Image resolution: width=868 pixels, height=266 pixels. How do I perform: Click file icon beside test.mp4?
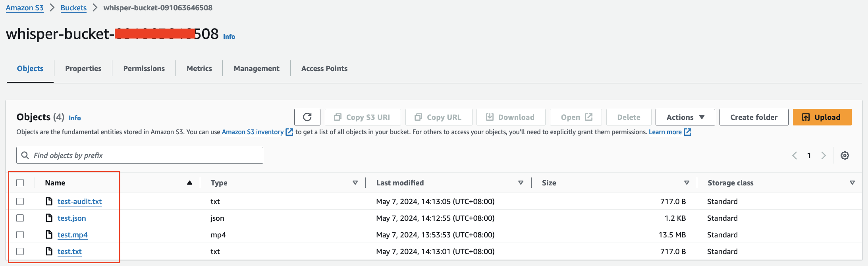(49, 235)
